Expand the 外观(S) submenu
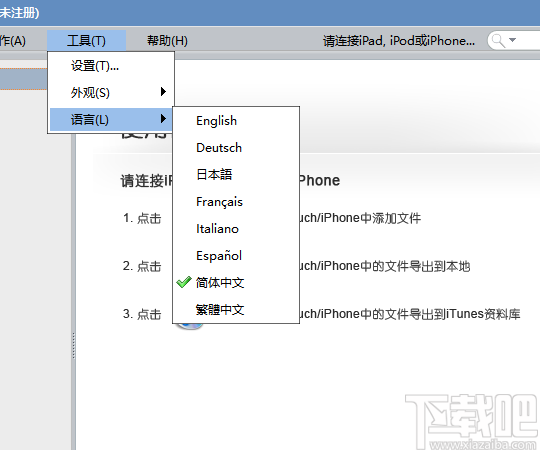The height and width of the screenshot is (450, 540). click(111, 92)
